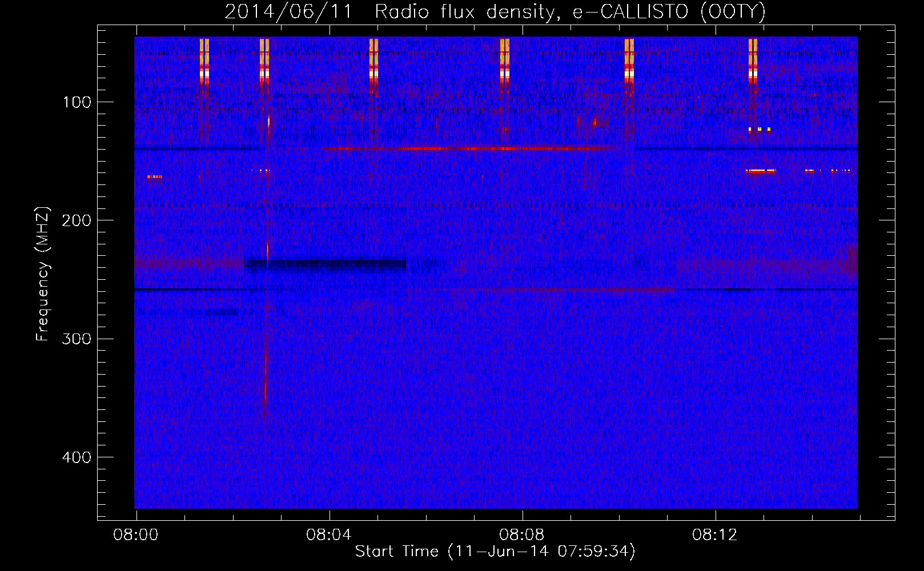
Task: Click the 100 frequency tick label
Action: [x=77, y=102]
